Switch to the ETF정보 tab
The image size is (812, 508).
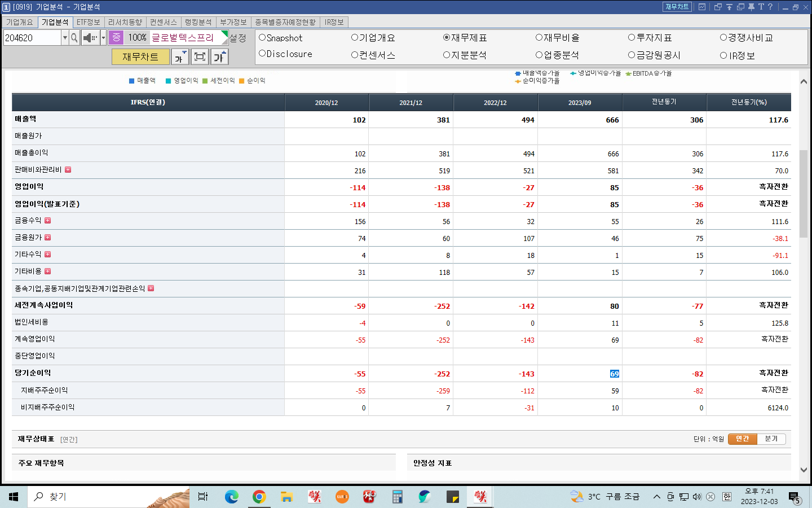[89, 22]
